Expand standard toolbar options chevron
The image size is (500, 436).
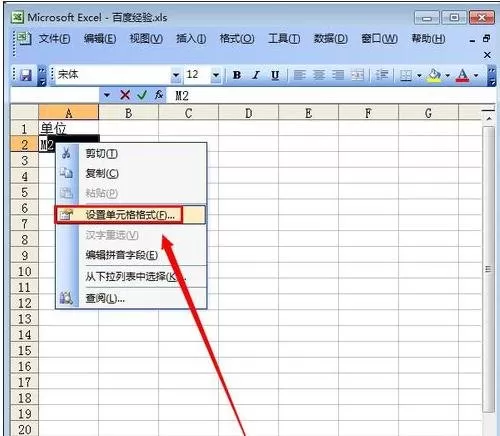[x=42, y=75]
